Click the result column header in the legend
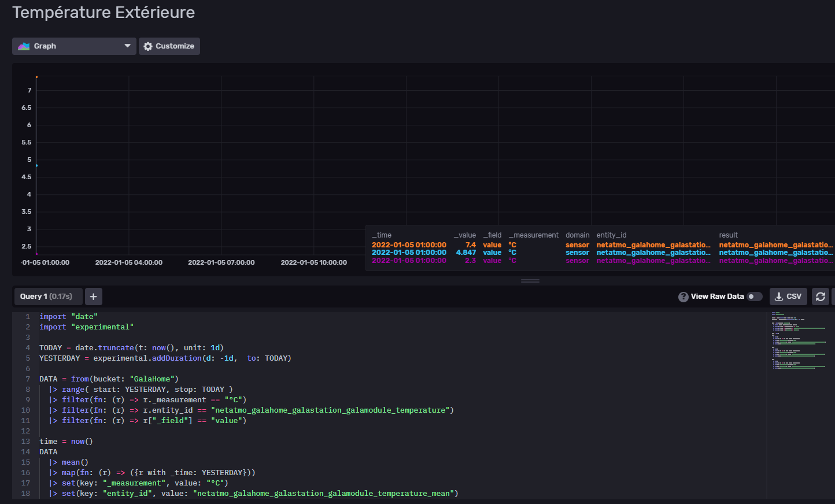This screenshot has width=835, height=504. pyautogui.click(x=729, y=235)
